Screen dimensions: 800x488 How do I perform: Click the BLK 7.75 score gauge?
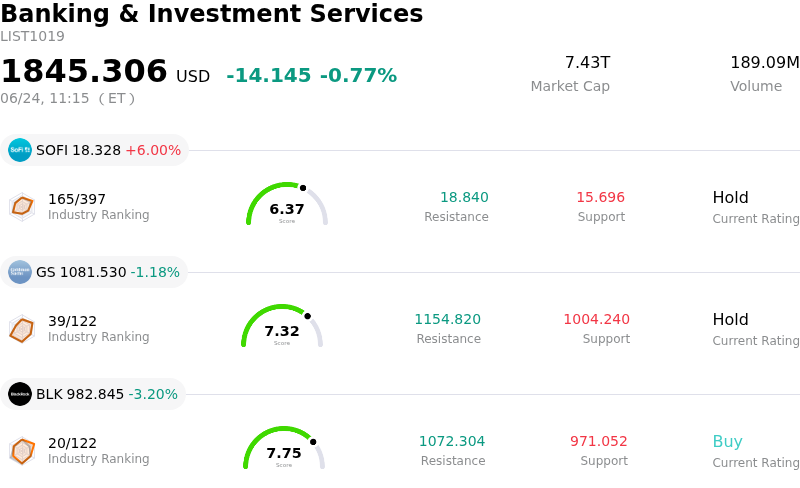(x=284, y=448)
